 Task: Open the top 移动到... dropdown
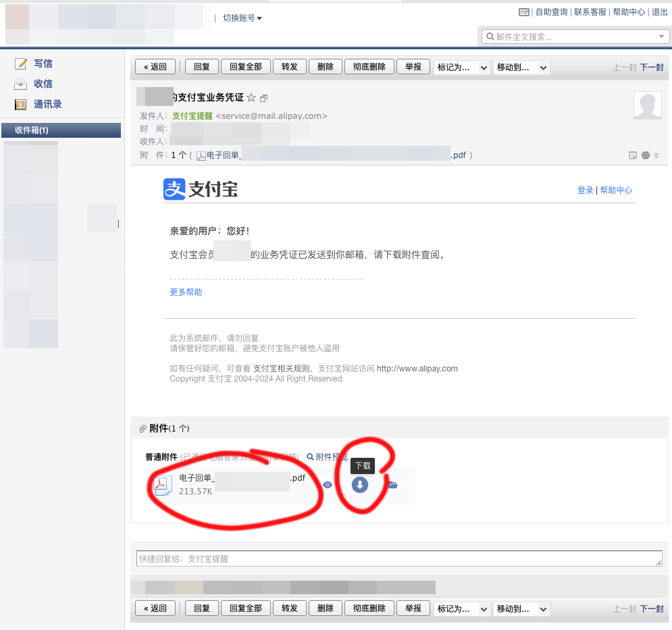521,68
